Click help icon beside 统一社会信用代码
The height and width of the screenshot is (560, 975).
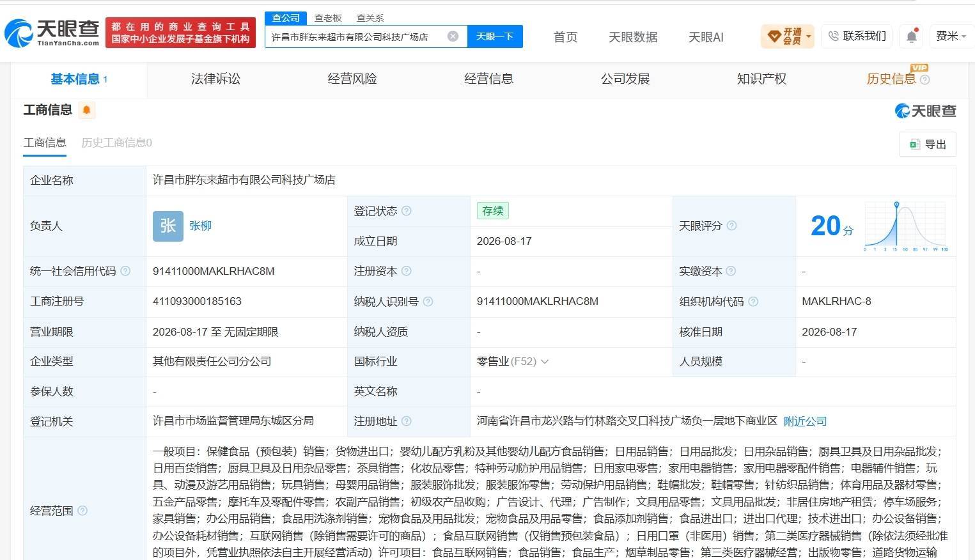[125, 271]
